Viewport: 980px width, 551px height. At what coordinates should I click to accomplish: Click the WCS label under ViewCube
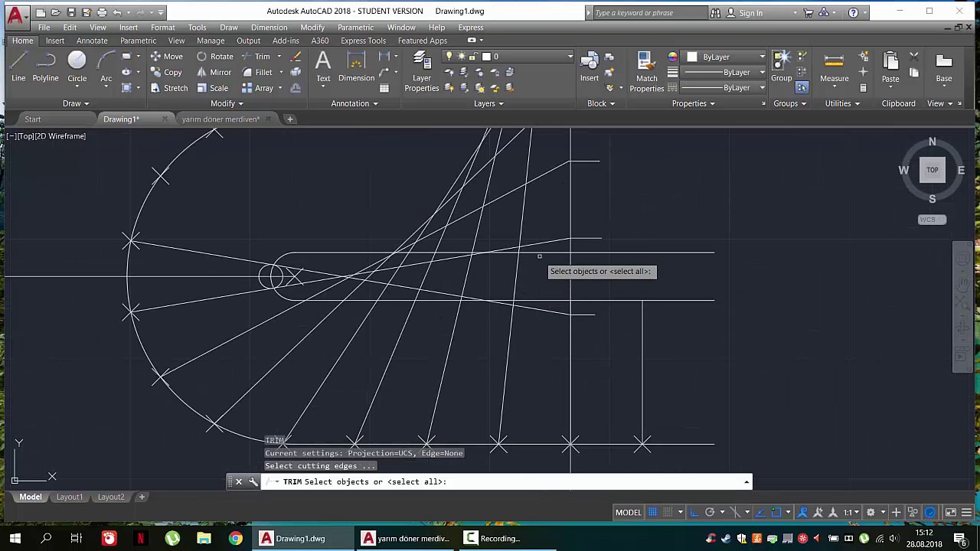tap(932, 220)
